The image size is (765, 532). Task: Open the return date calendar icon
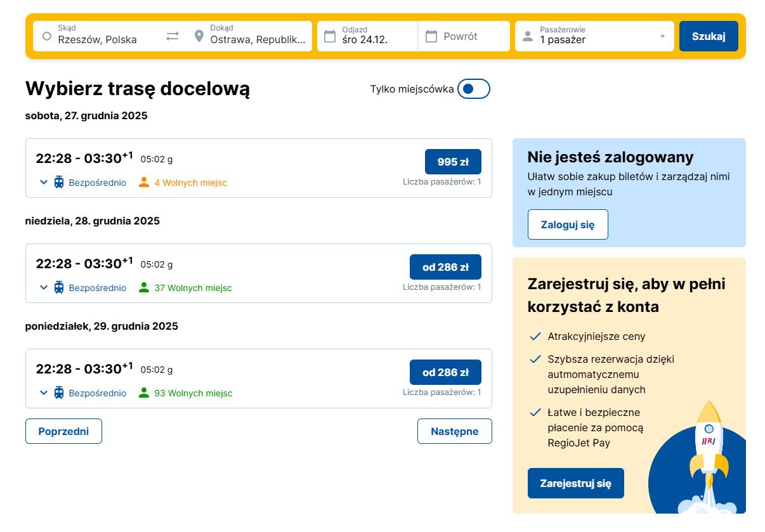point(431,36)
